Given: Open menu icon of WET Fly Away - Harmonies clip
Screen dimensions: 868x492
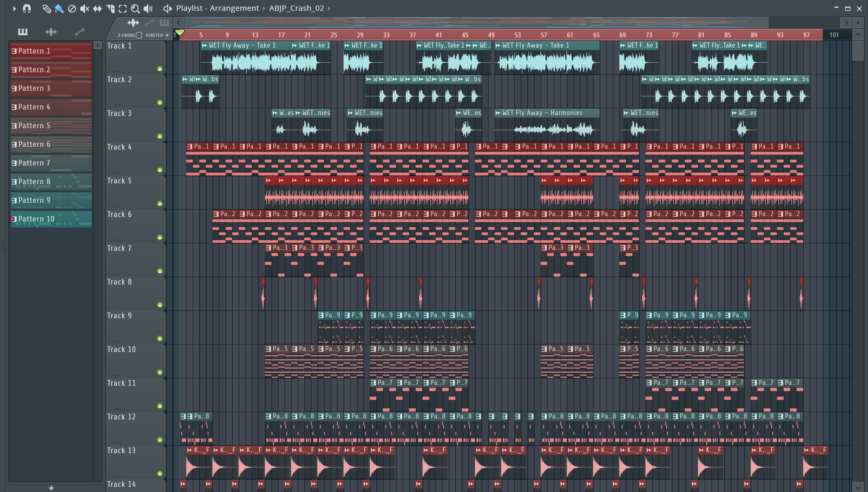Looking at the screenshot, I should click(x=498, y=113).
